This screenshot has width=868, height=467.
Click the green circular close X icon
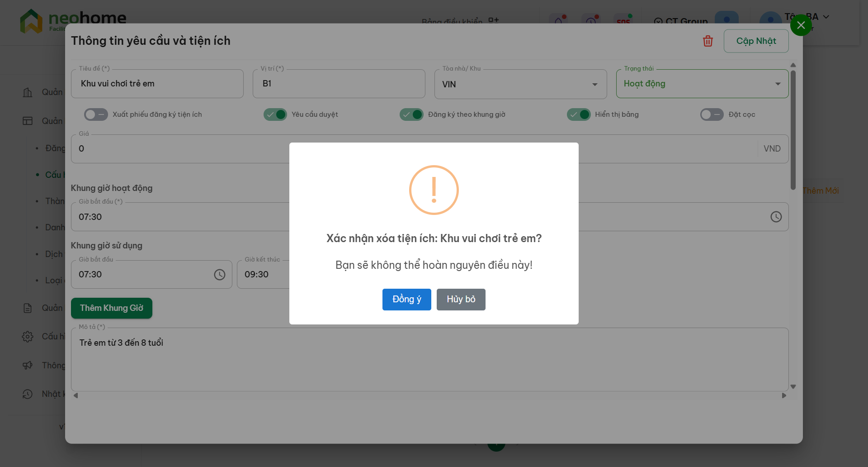coord(801,25)
